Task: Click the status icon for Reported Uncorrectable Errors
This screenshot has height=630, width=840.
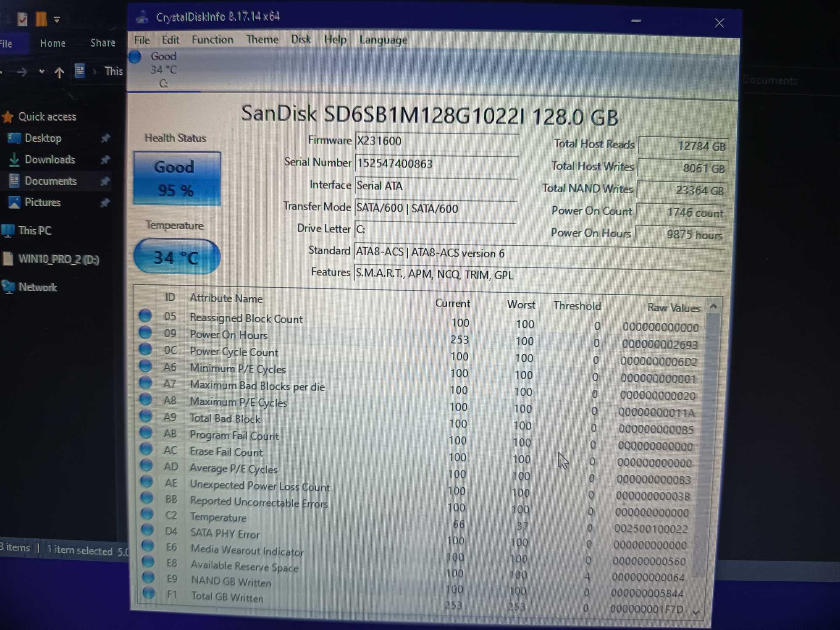Action: coord(147,498)
